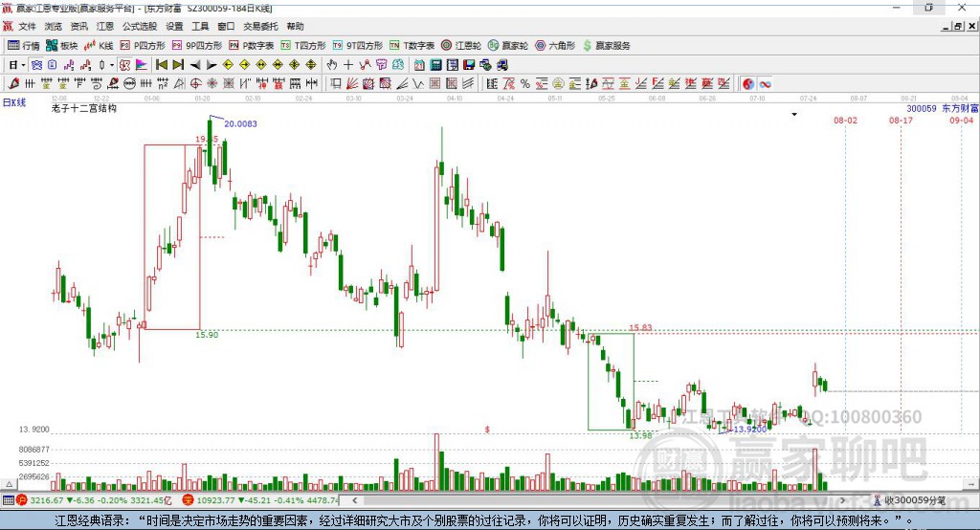980x530 pixels.
Task: Open the 六角形 hexagon tool
Action: 555,46
